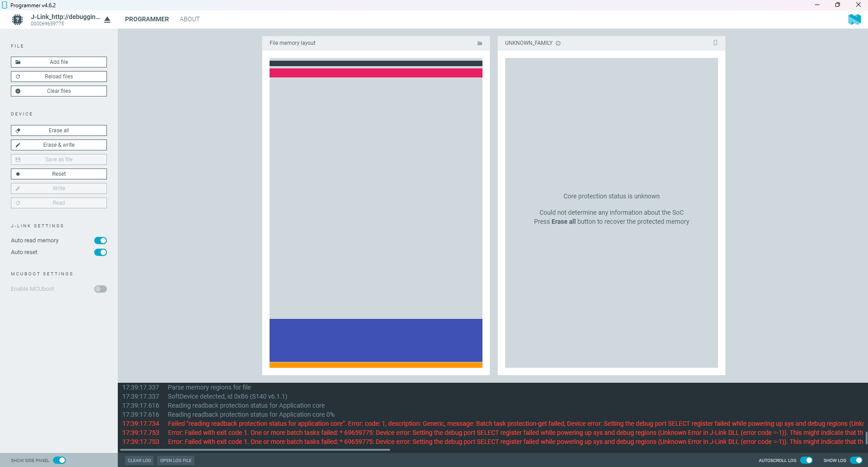This screenshot has height=467, width=868.
Task: Click the Nordic Semiconductor logo icon
Action: (x=854, y=19)
